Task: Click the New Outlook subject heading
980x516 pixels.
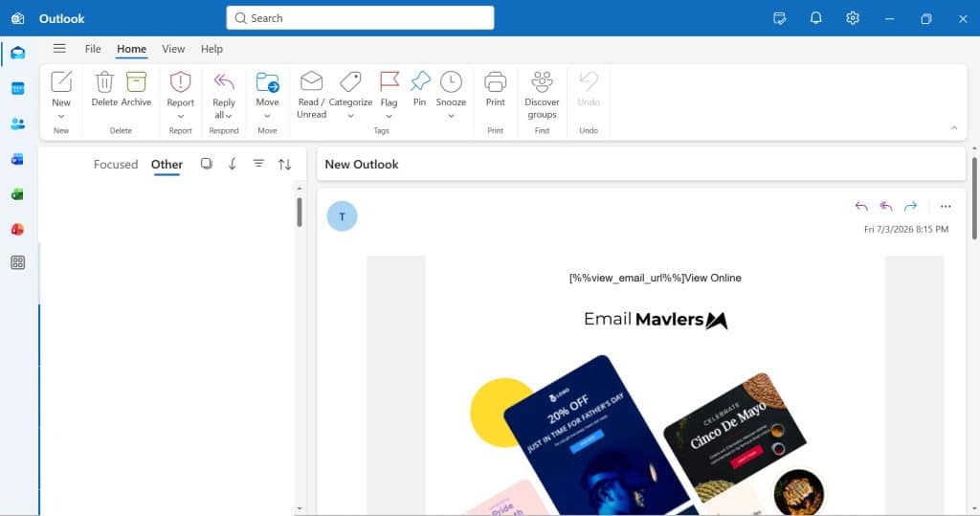Action: pyautogui.click(x=361, y=165)
